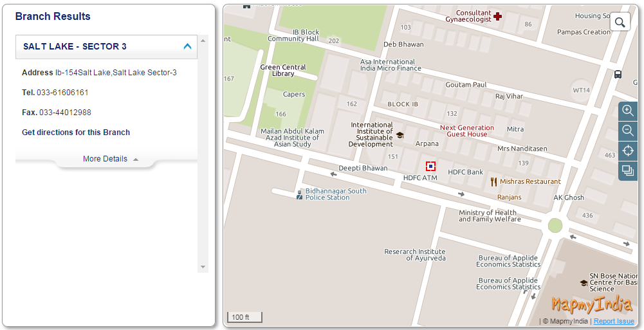Zoom out of the map
This screenshot has height=330, width=644.
(x=627, y=131)
